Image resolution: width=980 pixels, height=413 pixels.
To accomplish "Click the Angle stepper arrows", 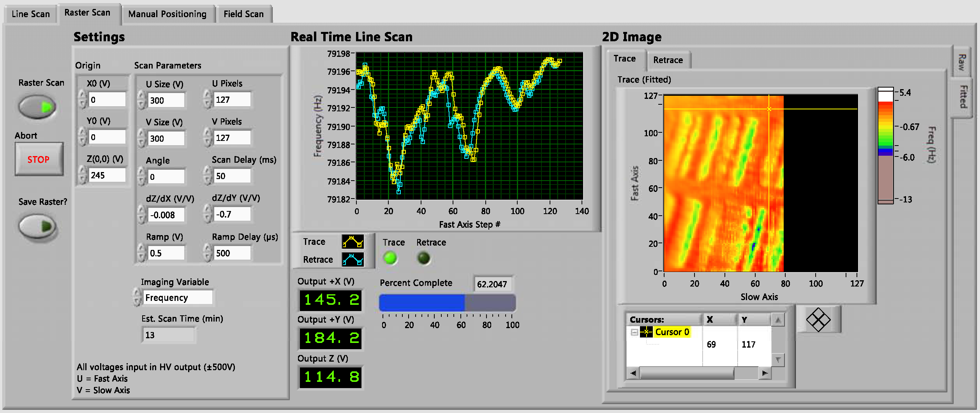I will (142, 177).
